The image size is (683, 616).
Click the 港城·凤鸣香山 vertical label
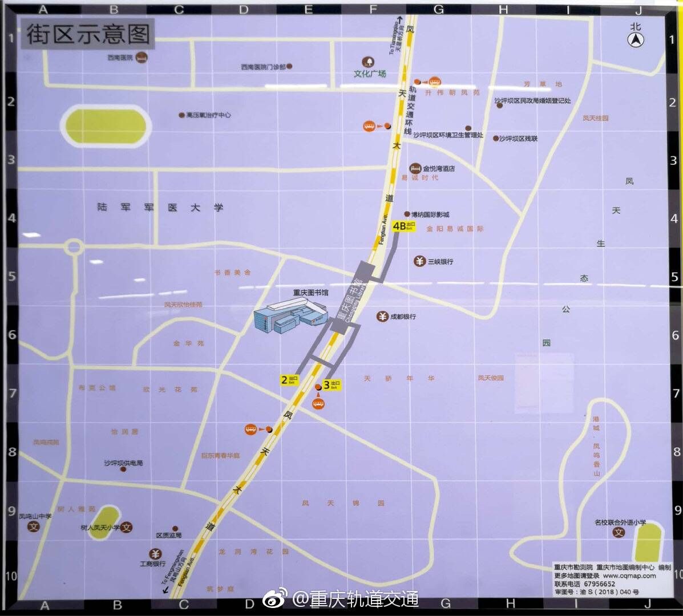(596, 446)
